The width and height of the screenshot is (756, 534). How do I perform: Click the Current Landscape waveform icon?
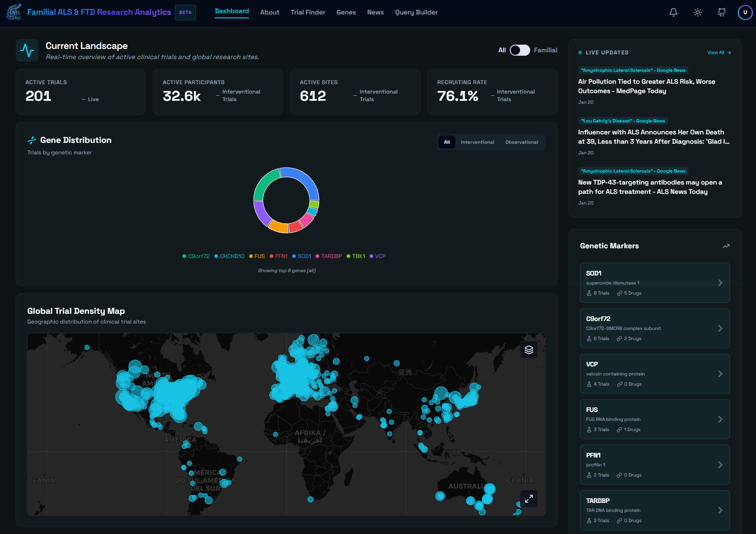(27, 50)
